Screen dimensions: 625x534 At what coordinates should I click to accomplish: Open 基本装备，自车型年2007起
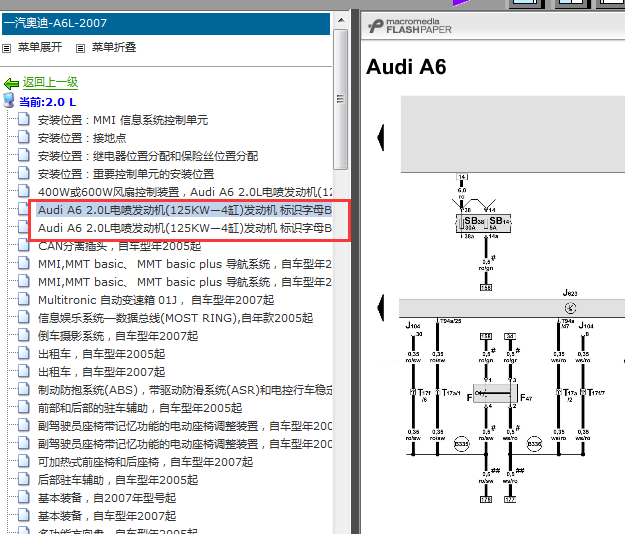[107, 516]
